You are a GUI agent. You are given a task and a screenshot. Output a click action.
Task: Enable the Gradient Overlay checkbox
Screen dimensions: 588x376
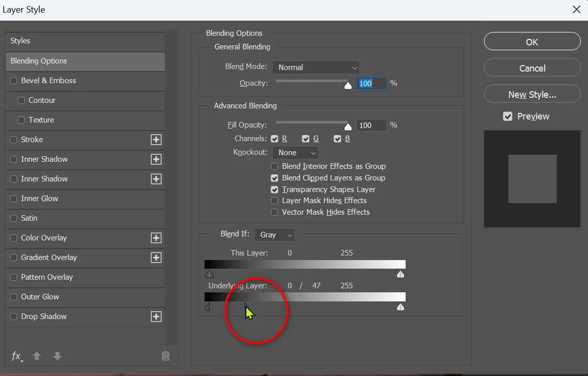pyautogui.click(x=14, y=258)
